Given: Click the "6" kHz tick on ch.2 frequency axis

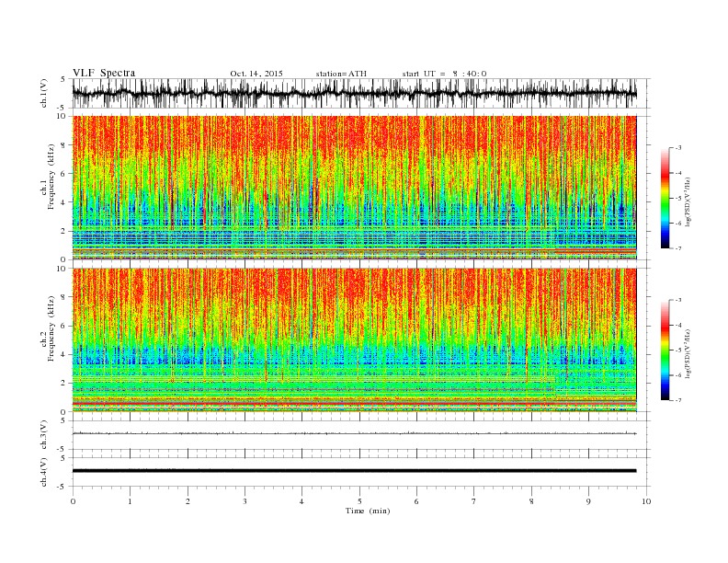Looking at the screenshot, I should point(64,326).
